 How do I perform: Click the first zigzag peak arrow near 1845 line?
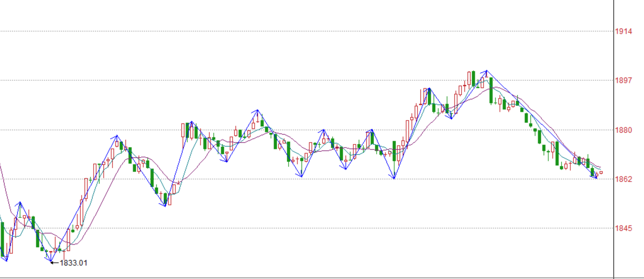[x=19, y=203]
